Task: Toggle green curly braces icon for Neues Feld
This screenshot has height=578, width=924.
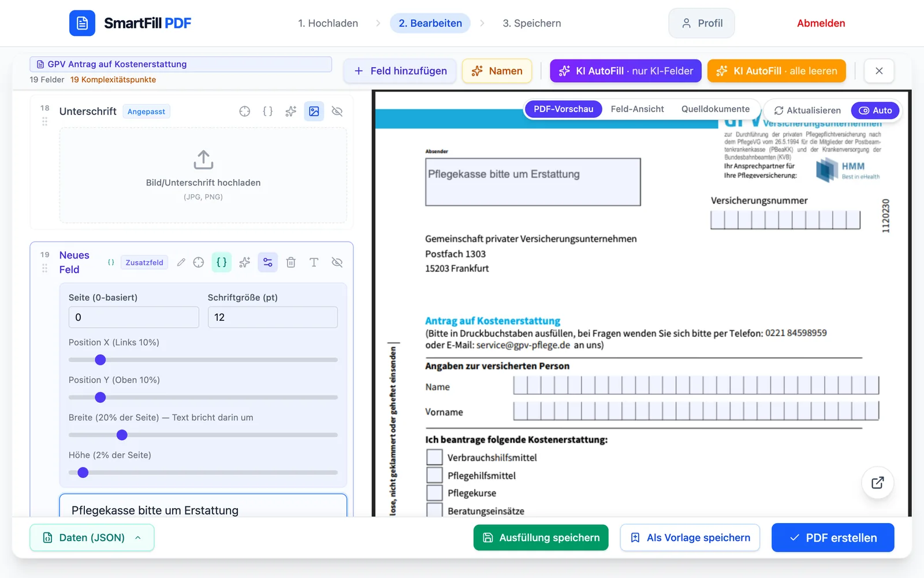Action: coord(222,262)
